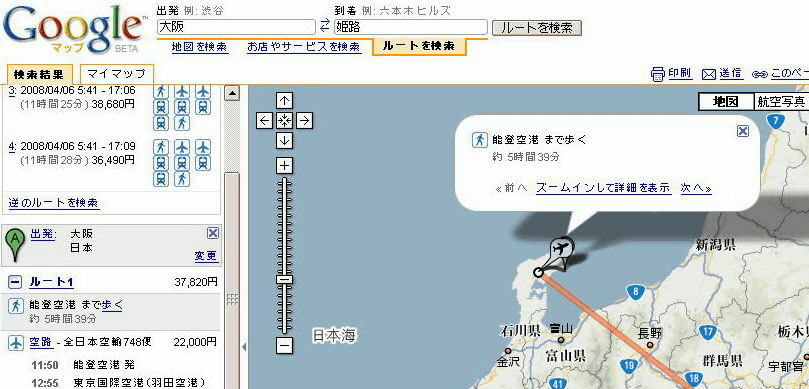
Task: Collapse ルート1 with the minus box
Action: coord(15,282)
